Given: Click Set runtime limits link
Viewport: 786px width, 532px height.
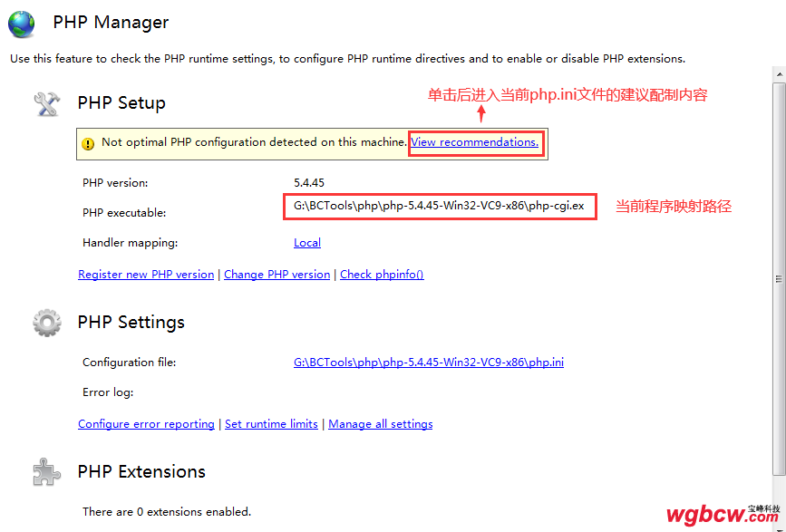Looking at the screenshot, I should 271,424.
